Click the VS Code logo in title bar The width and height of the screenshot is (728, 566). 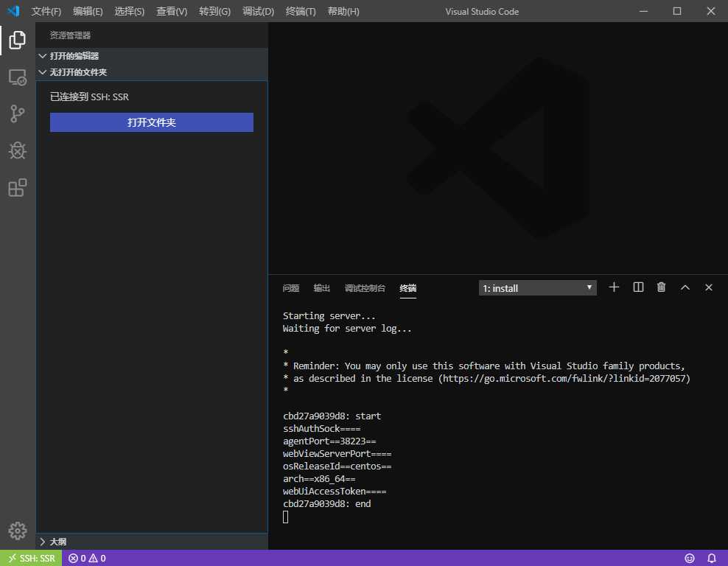(x=13, y=10)
